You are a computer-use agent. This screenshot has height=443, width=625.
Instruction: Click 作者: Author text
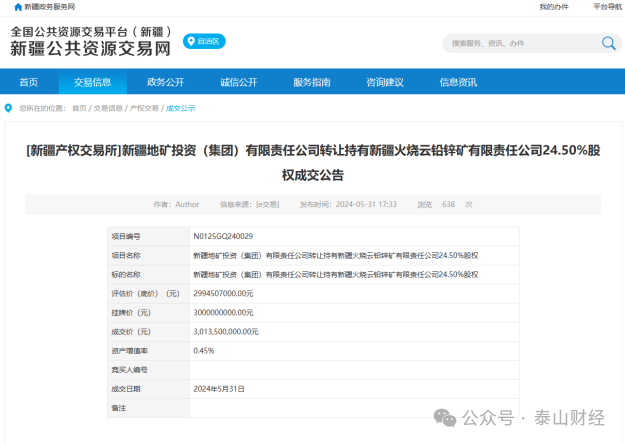(176, 205)
